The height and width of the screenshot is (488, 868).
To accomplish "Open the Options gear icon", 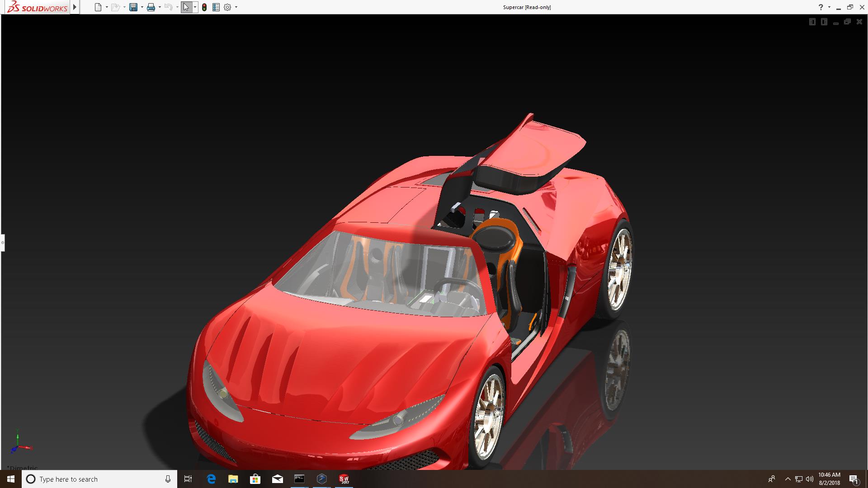I will coord(227,7).
